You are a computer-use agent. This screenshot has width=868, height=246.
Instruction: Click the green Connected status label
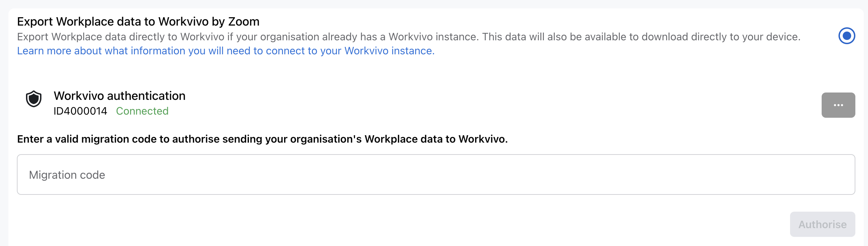coord(142,111)
